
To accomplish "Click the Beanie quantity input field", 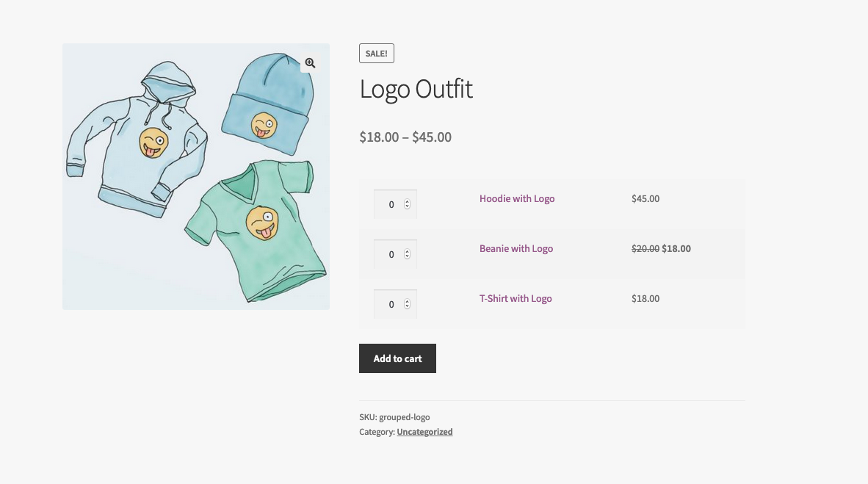I will tap(391, 254).
